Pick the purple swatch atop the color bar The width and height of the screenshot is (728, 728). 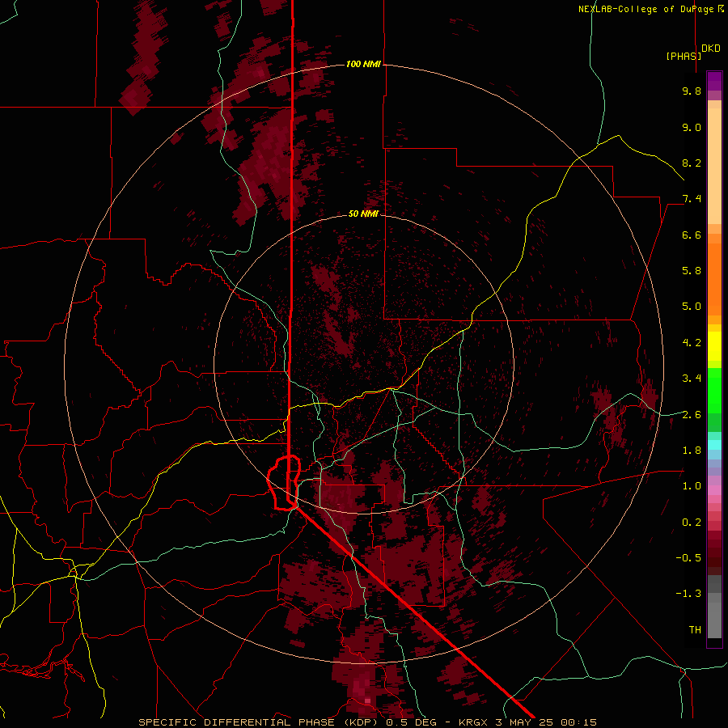(x=714, y=81)
